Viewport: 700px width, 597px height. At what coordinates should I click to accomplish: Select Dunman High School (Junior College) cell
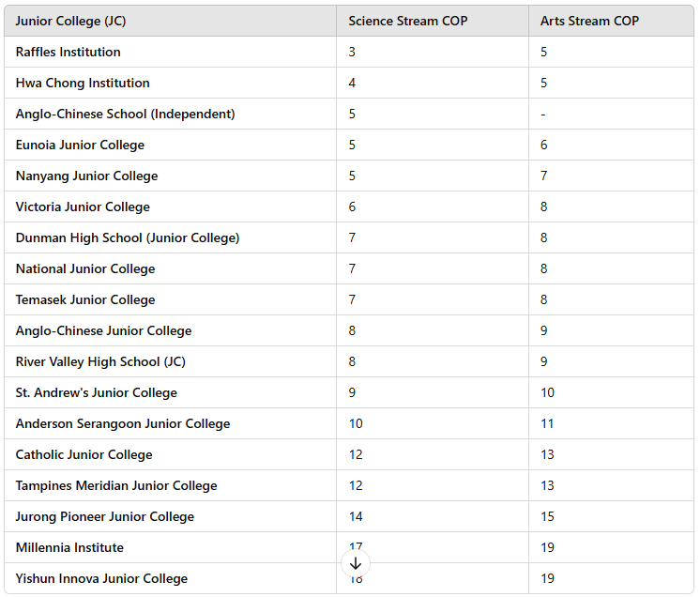[128, 237]
